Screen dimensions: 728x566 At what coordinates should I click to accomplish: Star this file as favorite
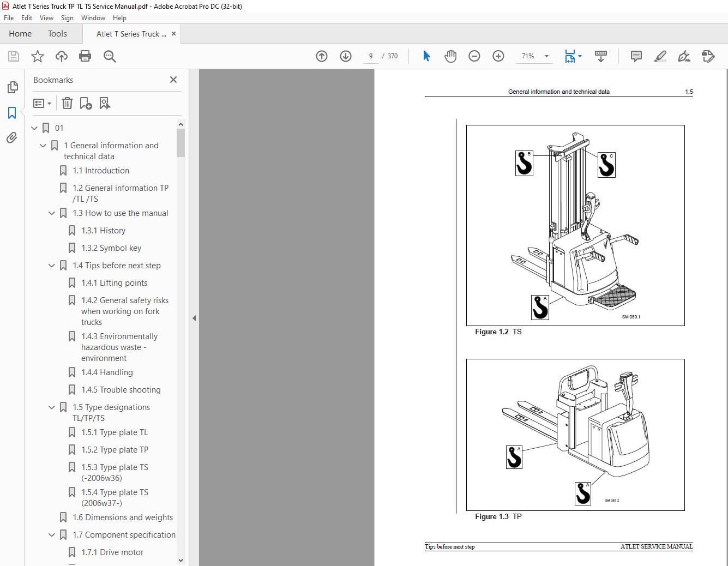click(38, 56)
